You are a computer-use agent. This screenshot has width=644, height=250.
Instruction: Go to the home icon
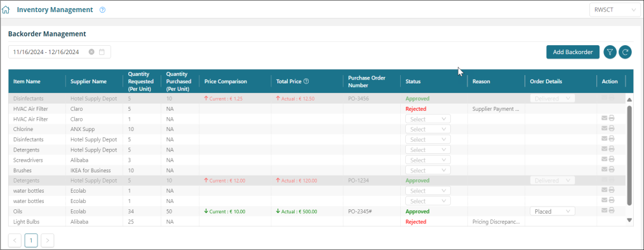(x=6, y=10)
